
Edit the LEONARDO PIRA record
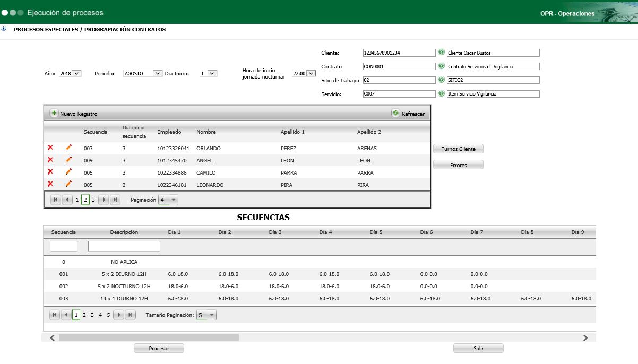tap(68, 184)
